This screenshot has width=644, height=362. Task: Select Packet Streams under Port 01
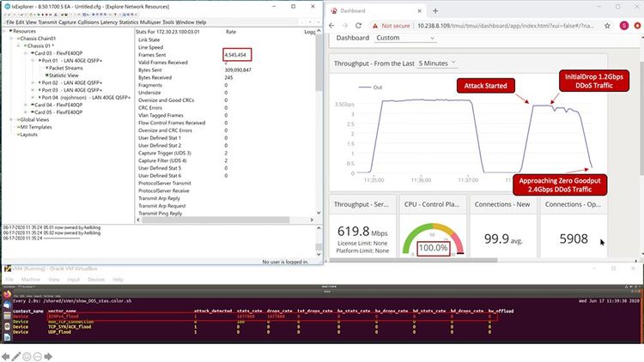coord(66,68)
